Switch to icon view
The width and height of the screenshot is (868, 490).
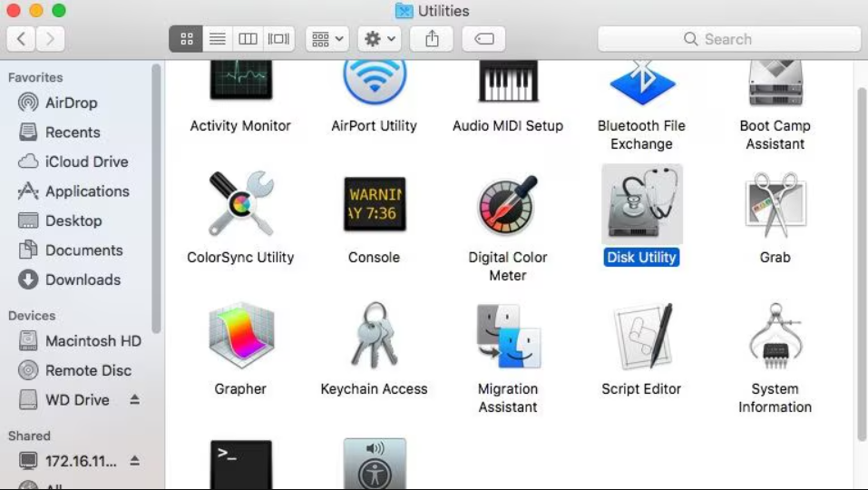click(x=187, y=39)
